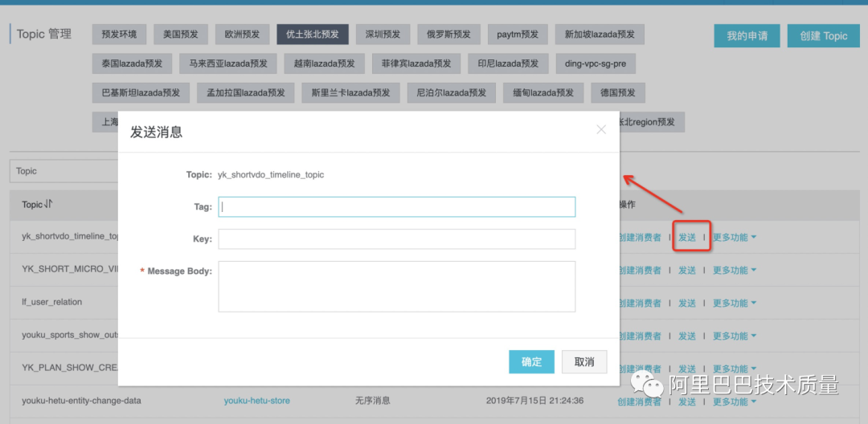868x424 pixels.
Task: Open 我的申请 page
Action: pos(747,36)
